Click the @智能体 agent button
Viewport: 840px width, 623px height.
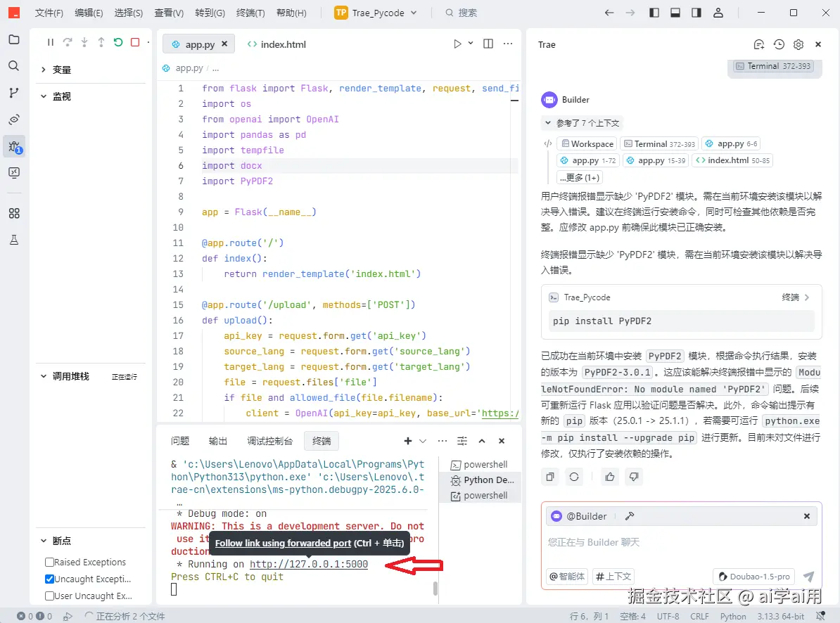pos(567,577)
